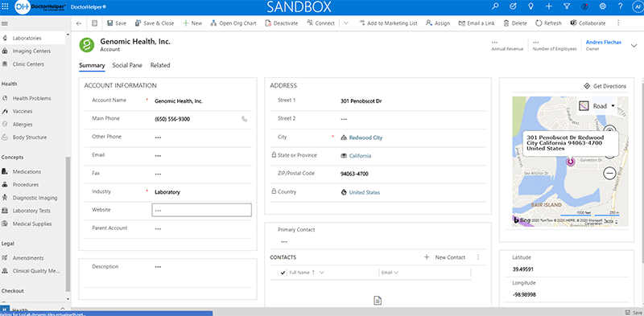Open the California state link
Screen dimensions: 644x316
360,156
